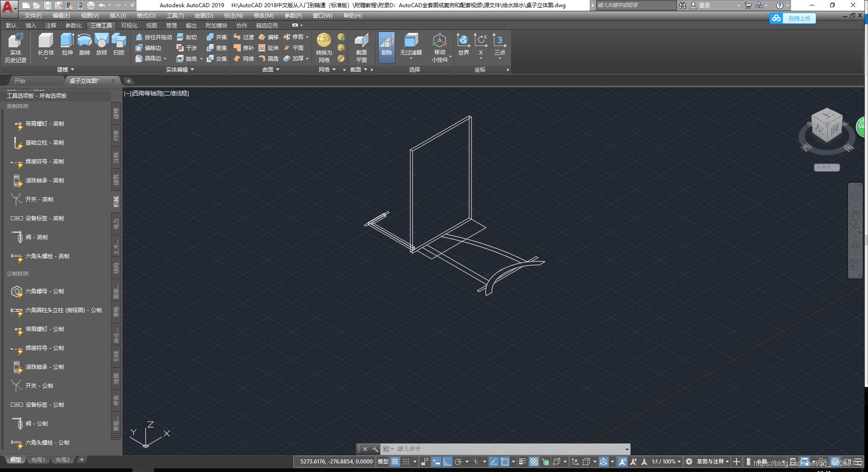
Task: Toggle drawing grid display in status bar
Action: pyautogui.click(x=395, y=462)
